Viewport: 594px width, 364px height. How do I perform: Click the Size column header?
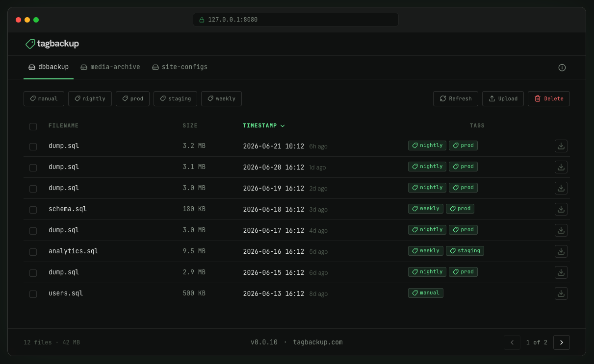[x=190, y=126]
